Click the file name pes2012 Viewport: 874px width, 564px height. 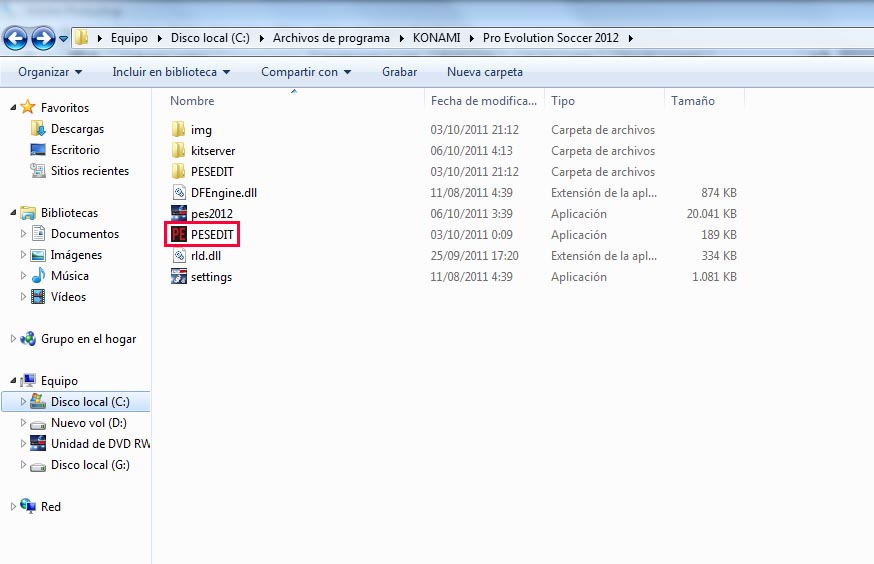coord(212,214)
